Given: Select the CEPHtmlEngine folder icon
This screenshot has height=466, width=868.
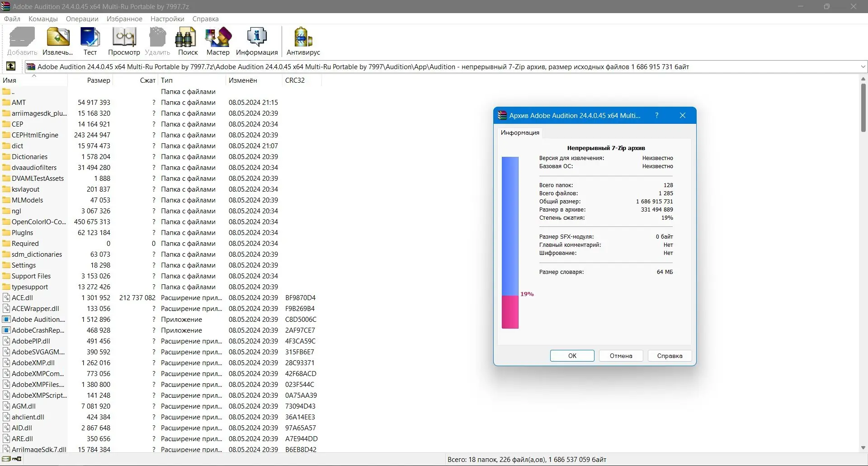Looking at the screenshot, I should tap(6, 135).
